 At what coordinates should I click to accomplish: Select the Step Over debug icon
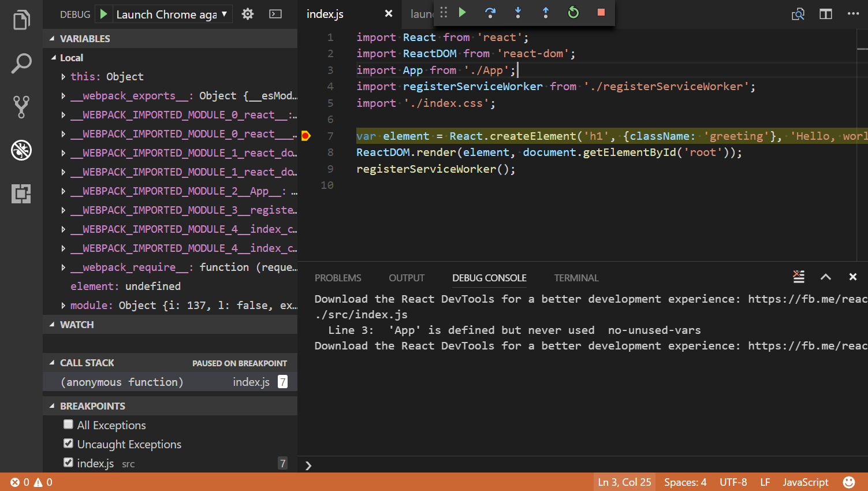pyautogui.click(x=490, y=13)
